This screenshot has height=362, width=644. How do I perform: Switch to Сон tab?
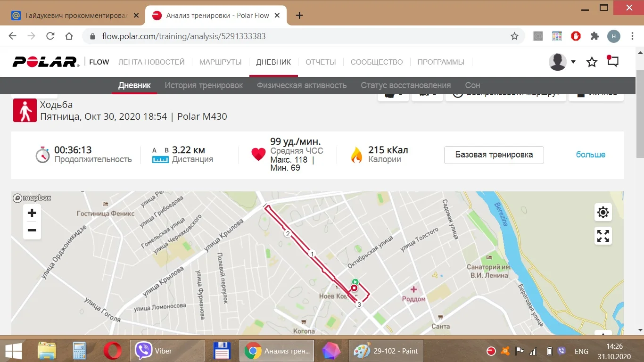(472, 85)
